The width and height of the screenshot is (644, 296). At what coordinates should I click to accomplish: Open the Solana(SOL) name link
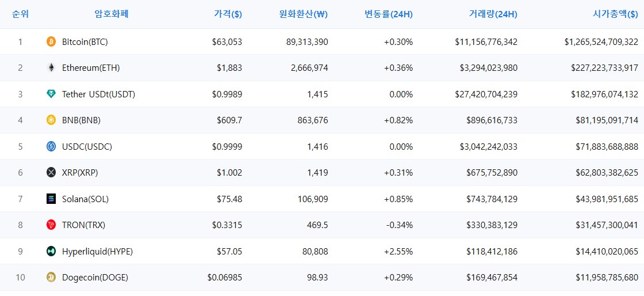coord(86,199)
